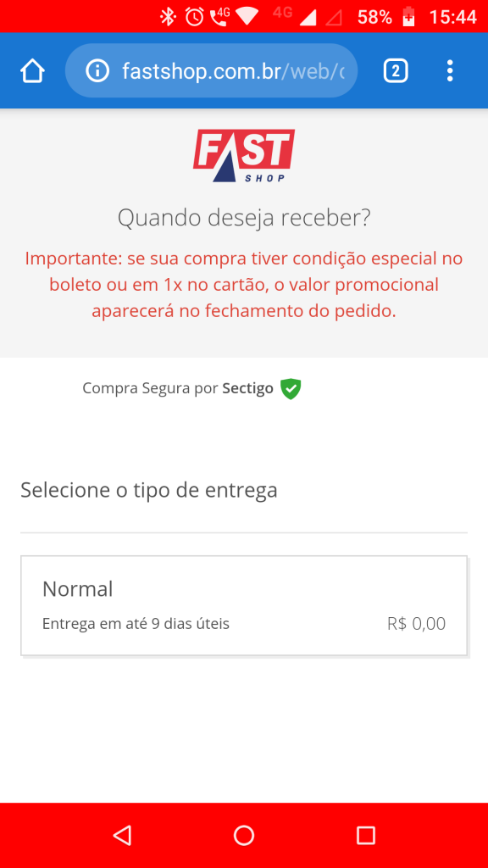Tap the Compra Segura por Sectigo text

click(x=178, y=388)
